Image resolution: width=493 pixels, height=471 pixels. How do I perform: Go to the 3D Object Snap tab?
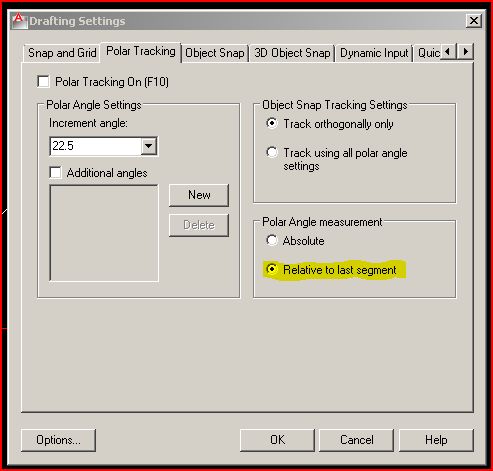click(292, 53)
